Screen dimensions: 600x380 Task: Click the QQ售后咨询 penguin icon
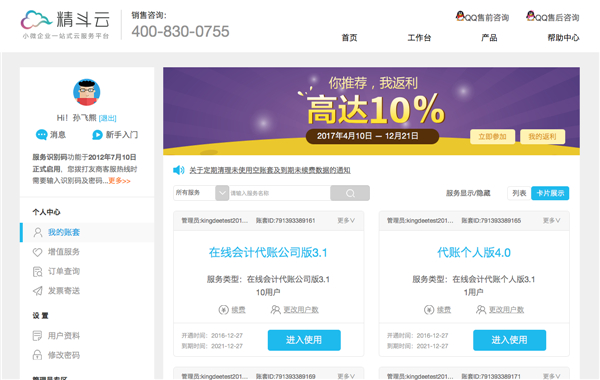[530, 16]
